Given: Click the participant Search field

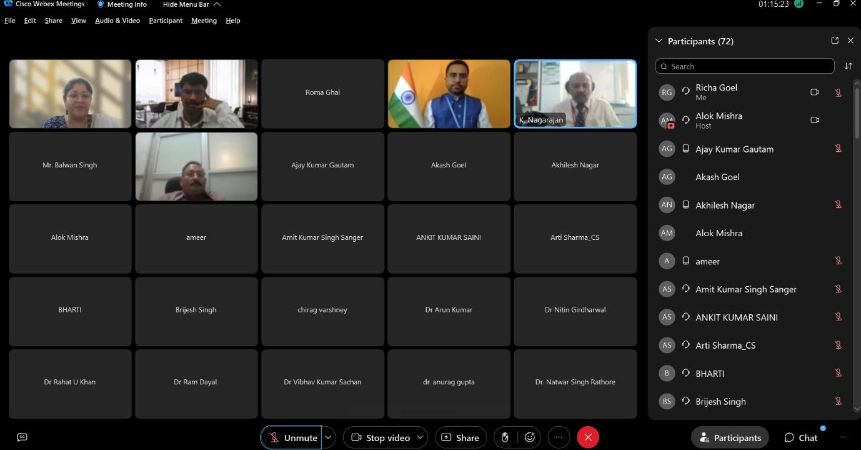Looking at the screenshot, I should [x=745, y=66].
